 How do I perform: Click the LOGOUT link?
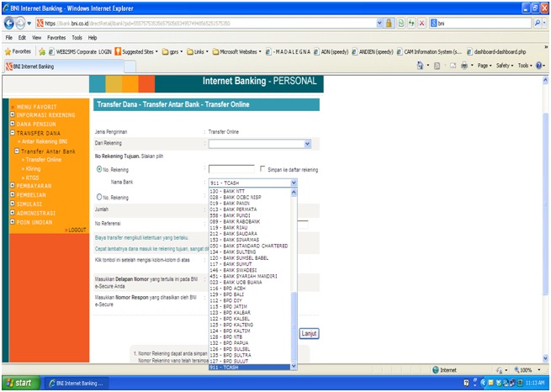tap(76, 230)
